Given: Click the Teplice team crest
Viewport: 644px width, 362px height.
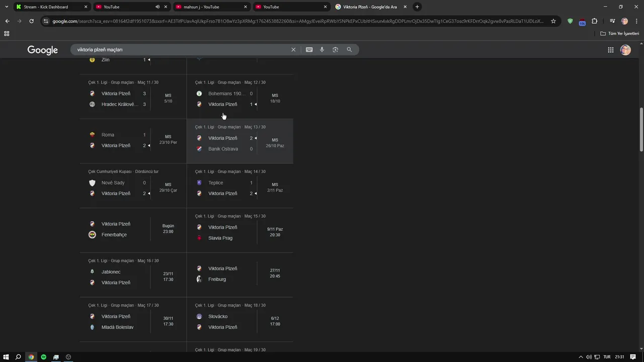Looking at the screenshot, I should (x=199, y=183).
